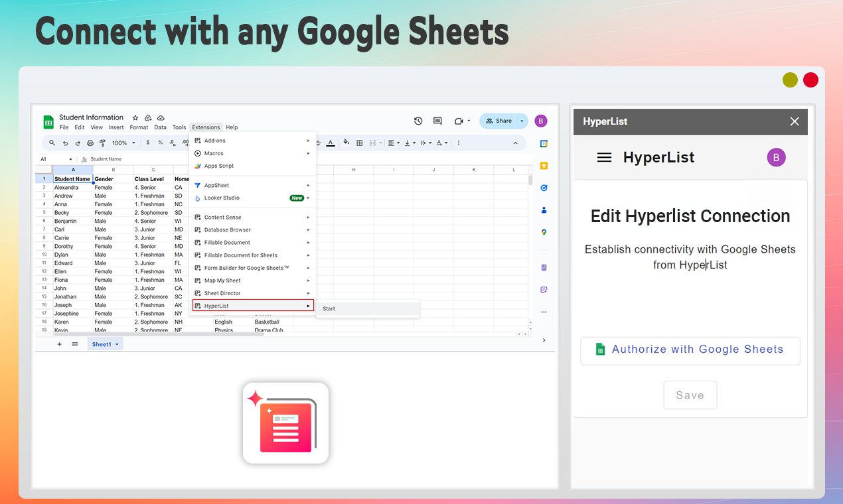Check the cloud save status icon
This screenshot has height=504, width=843.
coord(161,117)
